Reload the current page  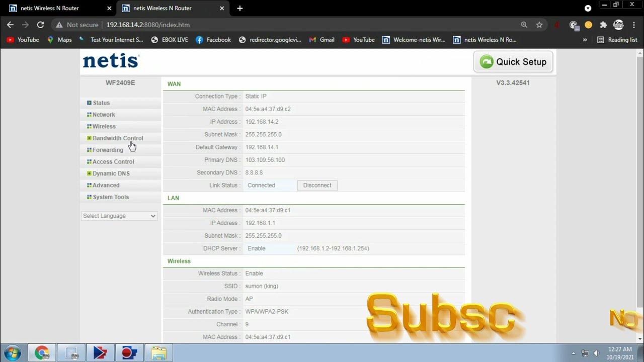(x=40, y=25)
